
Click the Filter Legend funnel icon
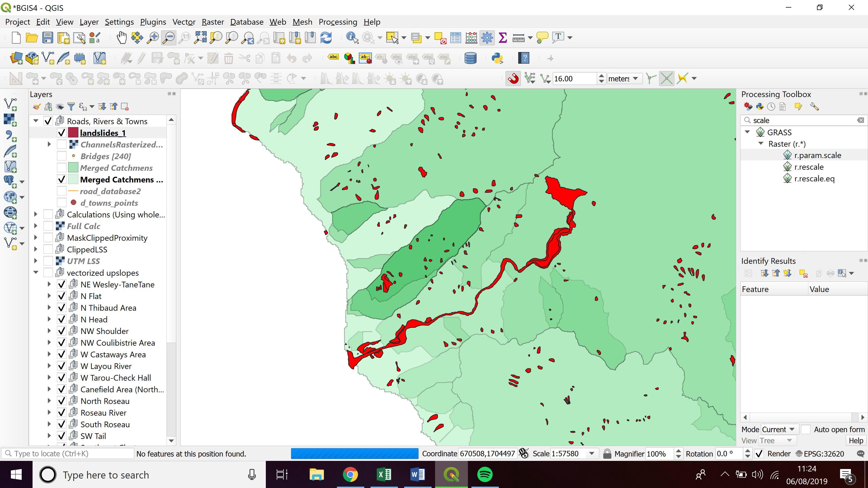[x=71, y=107]
